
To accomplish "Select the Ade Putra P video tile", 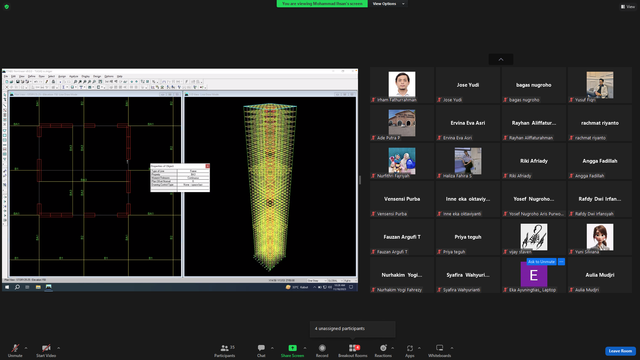I will pyautogui.click(x=402, y=123).
